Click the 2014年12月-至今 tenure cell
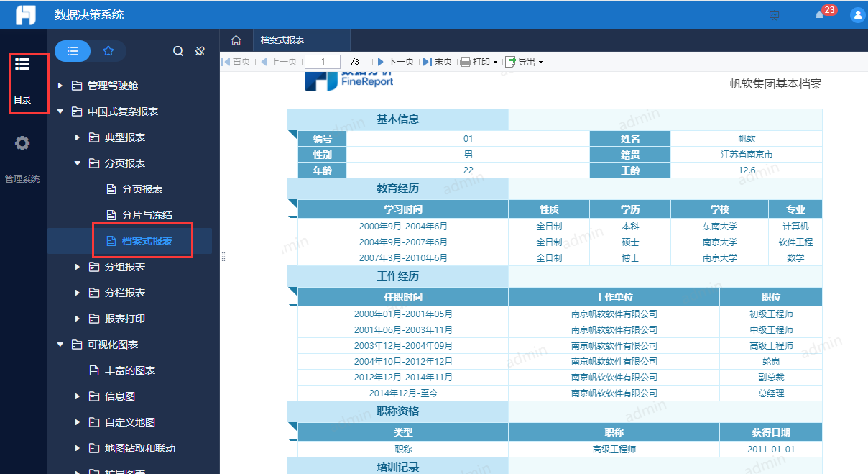868x474 pixels. (403, 393)
